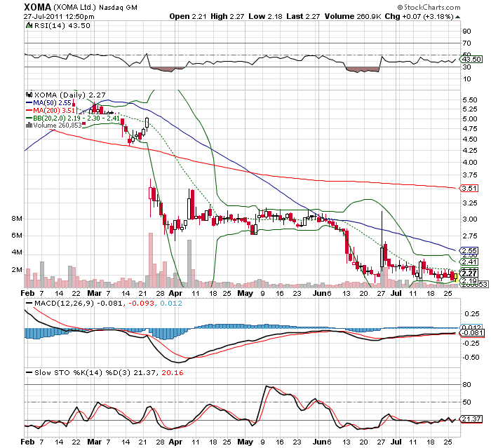491x448 pixels.
Task: Click the MA(50) 2.55 legend text
Action: coord(53,102)
